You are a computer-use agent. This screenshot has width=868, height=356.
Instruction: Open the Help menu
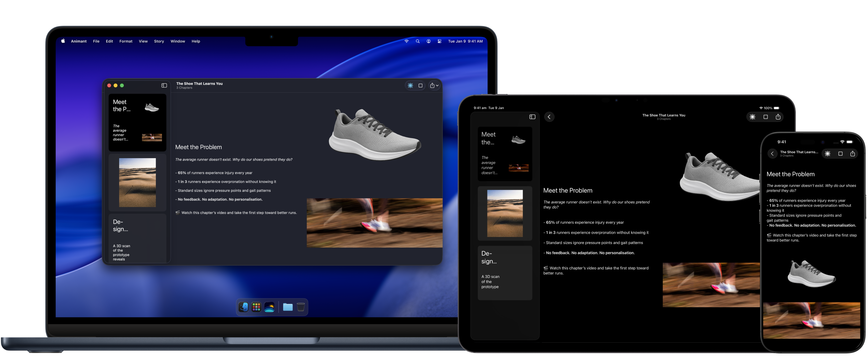(x=196, y=41)
